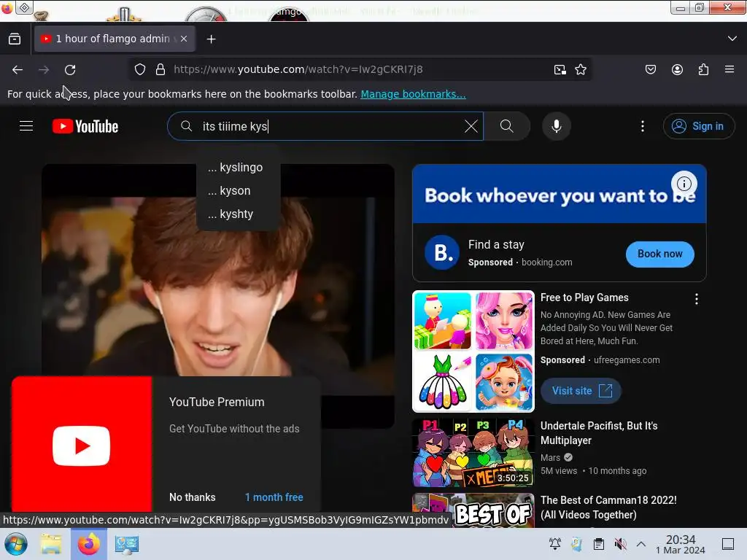Open Undertale Pacifist But It's Multiplayer title
Image resolution: width=747 pixels, height=560 pixels.
tap(599, 433)
